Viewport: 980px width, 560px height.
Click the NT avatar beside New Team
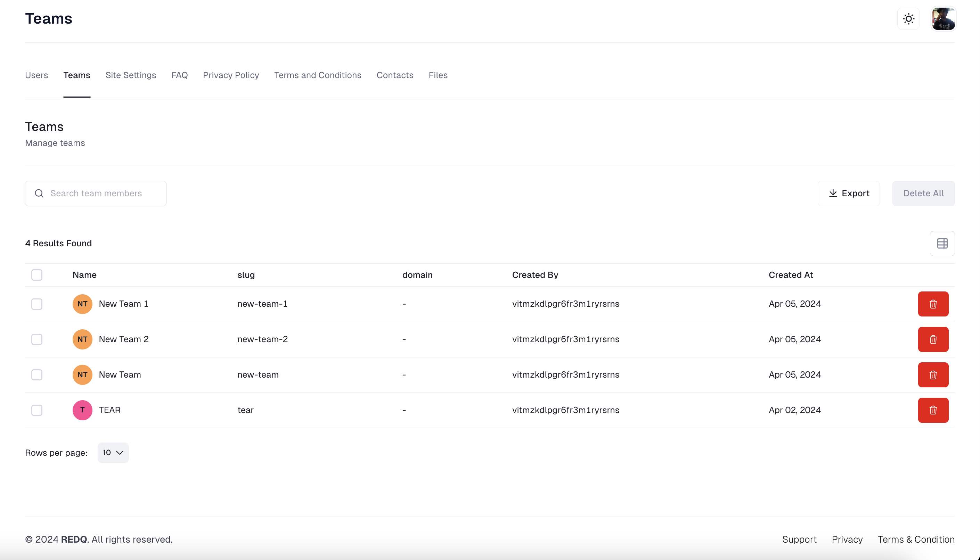point(82,374)
